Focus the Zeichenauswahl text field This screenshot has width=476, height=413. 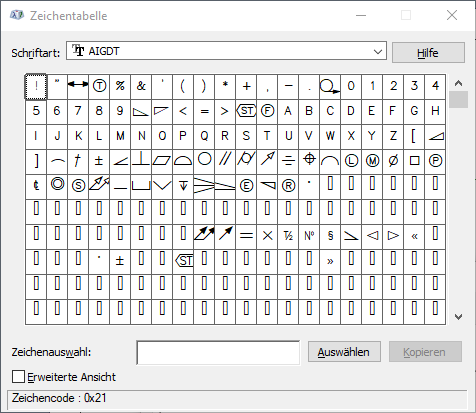point(218,353)
